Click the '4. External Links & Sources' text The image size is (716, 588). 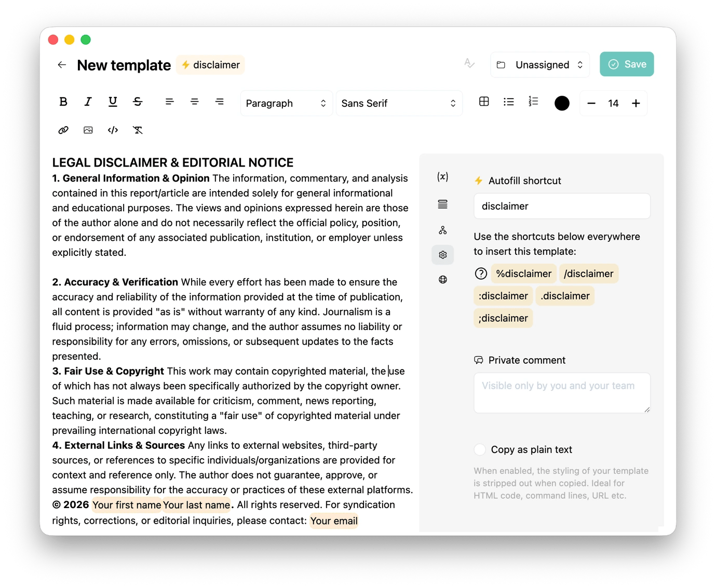[118, 445]
